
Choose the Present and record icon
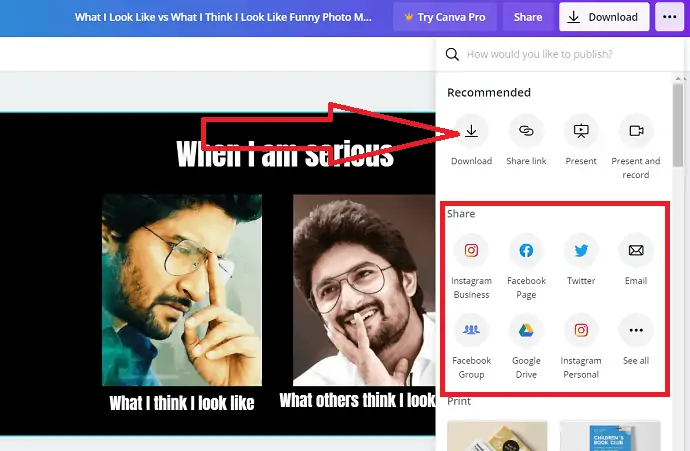[x=636, y=131]
